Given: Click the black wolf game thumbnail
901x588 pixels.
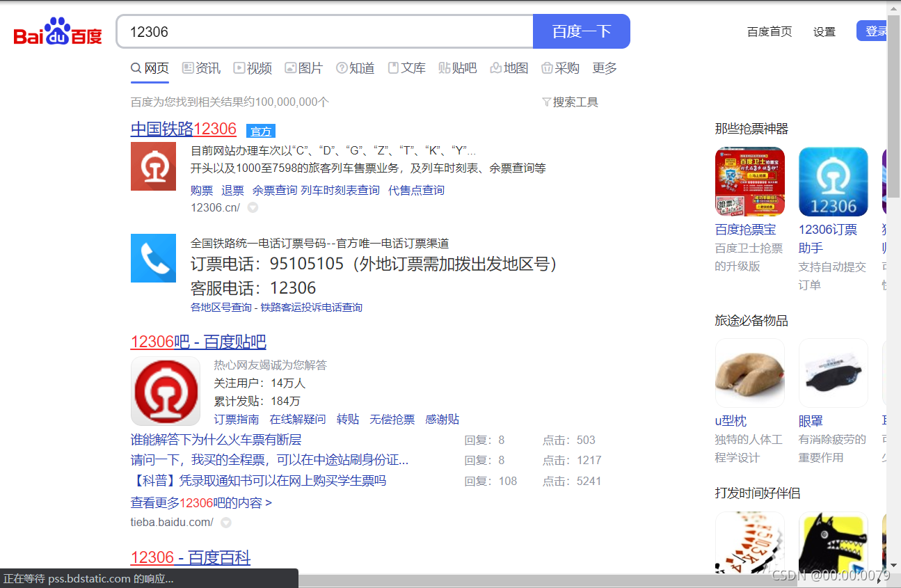Looking at the screenshot, I should coord(834,543).
